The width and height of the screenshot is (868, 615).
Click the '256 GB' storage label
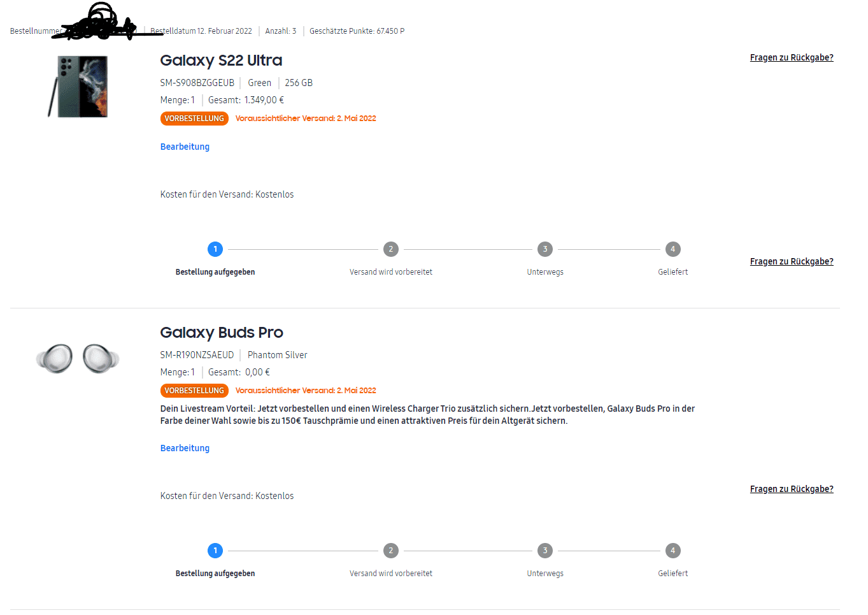299,83
